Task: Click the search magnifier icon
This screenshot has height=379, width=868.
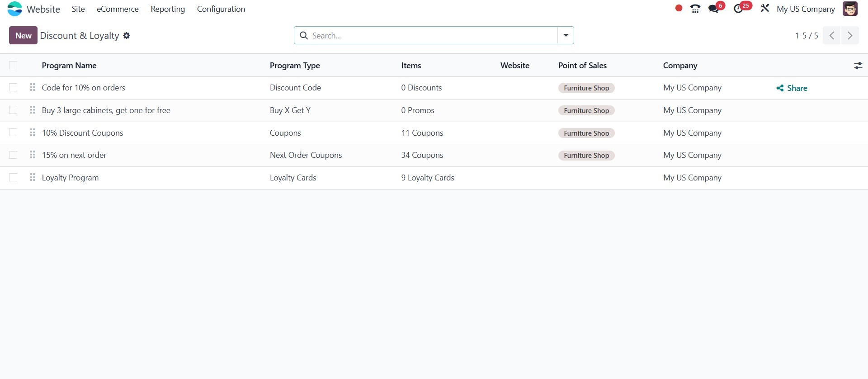Action: (304, 35)
